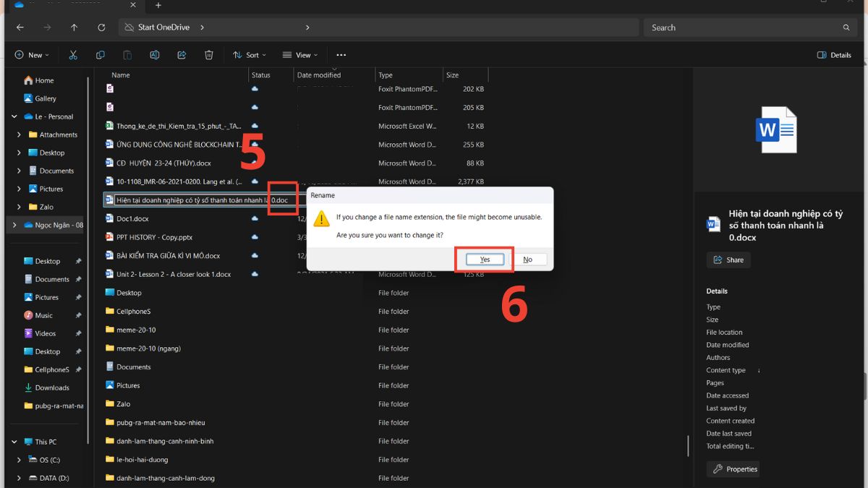The image size is (868, 488).
Task: Click the search magnifier icon
Action: click(846, 27)
